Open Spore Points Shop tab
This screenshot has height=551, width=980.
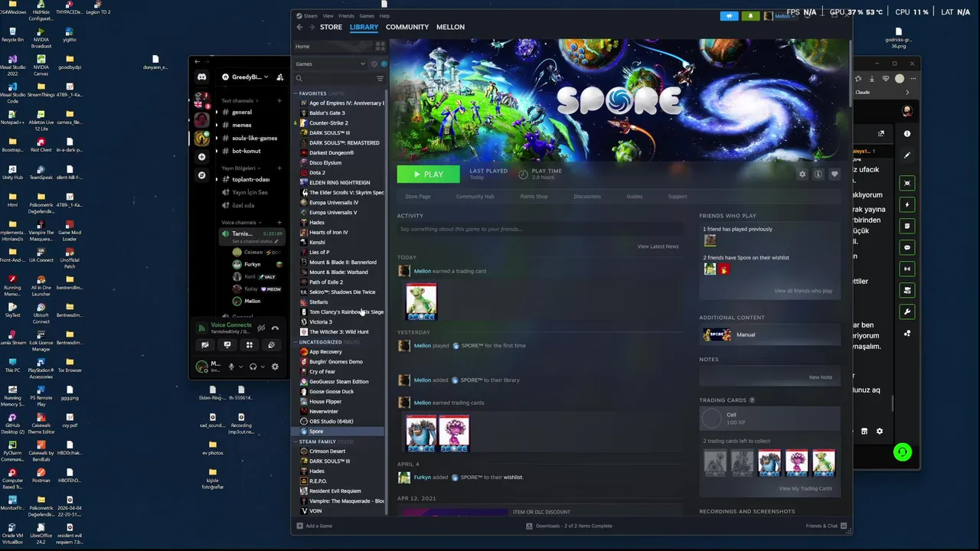[x=534, y=197]
